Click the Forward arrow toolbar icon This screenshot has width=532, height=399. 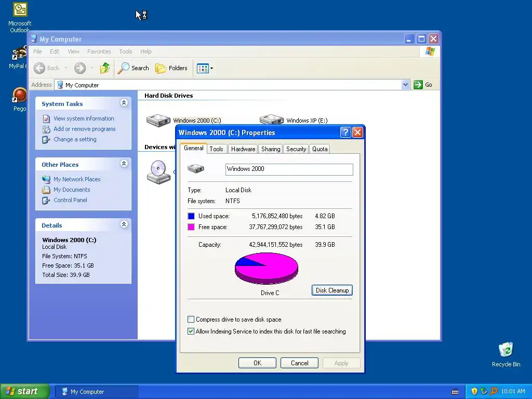coord(80,68)
